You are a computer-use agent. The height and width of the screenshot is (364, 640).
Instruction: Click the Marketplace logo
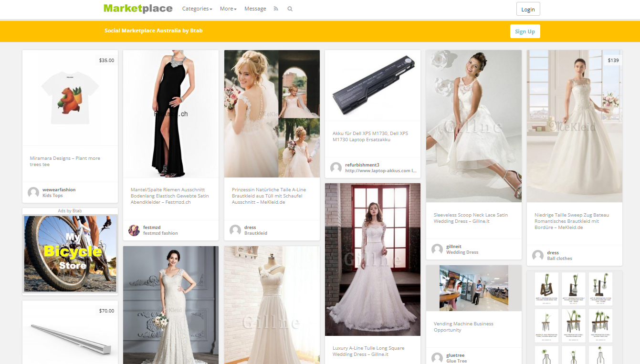pyautogui.click(x=138, y=8)
